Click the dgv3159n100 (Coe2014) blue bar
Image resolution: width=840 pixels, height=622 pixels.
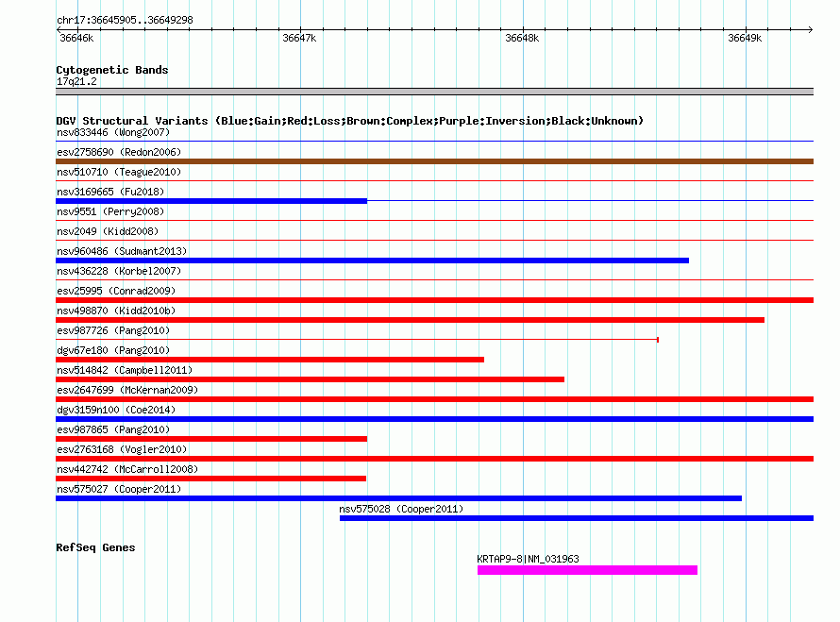(x=434, y=419)
